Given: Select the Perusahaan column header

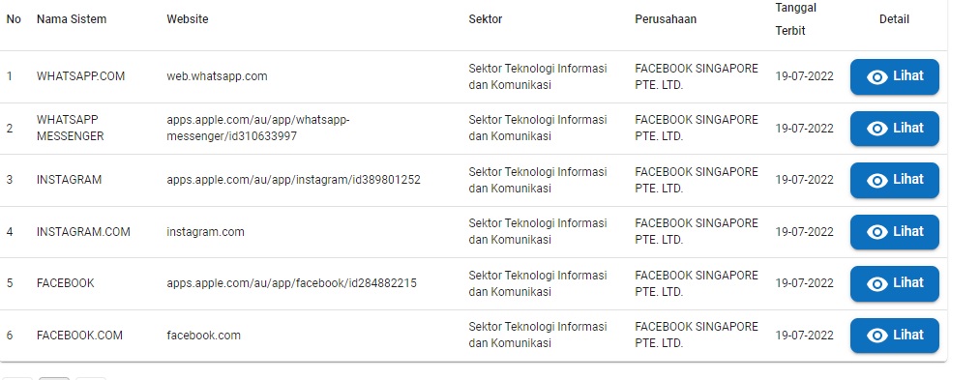Looking at the screenshot, I should coord(666,19).
